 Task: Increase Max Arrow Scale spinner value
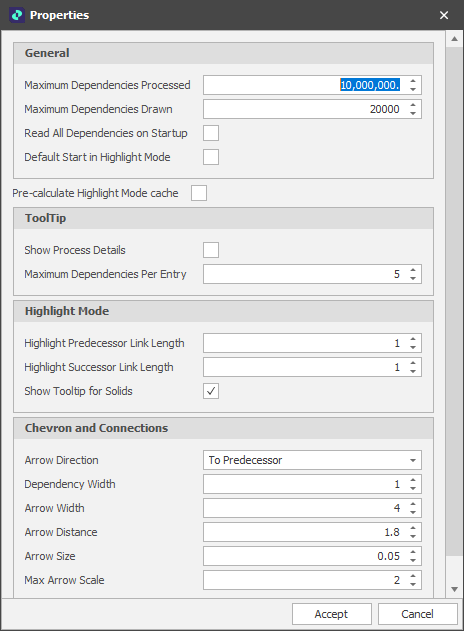coord(413,576)
